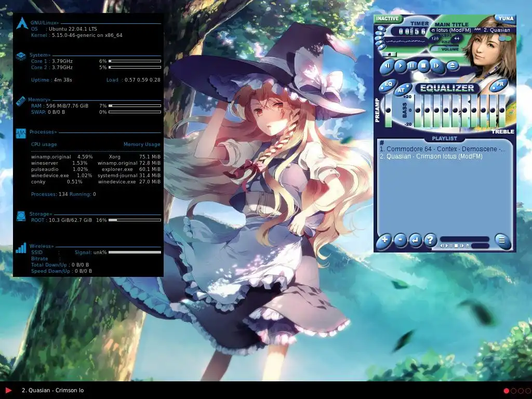Switch to the first (filled red) workspace dot
Screen dimensions: 532x399
pyautogui.click(x=506, y=391)
